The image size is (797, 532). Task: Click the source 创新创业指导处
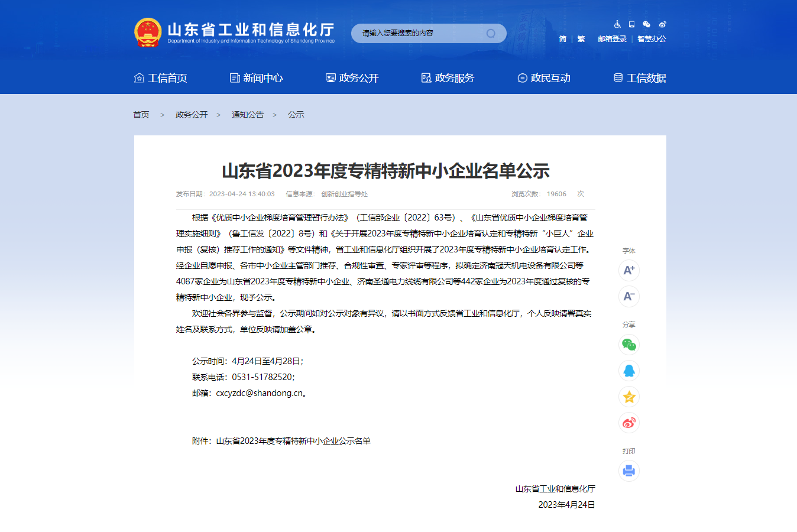coord(344,194)
